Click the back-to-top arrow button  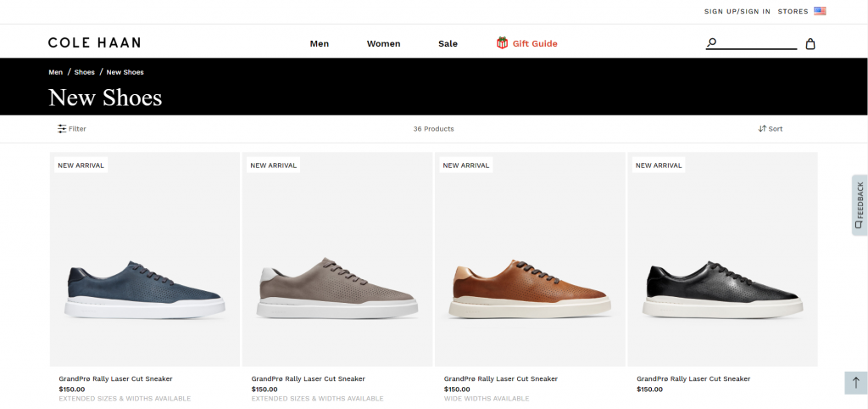pos(856,383)
